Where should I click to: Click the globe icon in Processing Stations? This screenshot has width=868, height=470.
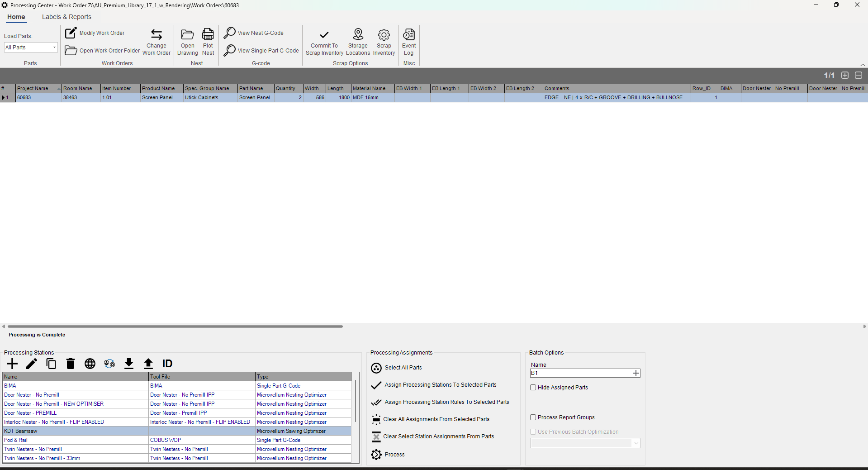click(x=90, y=364)
